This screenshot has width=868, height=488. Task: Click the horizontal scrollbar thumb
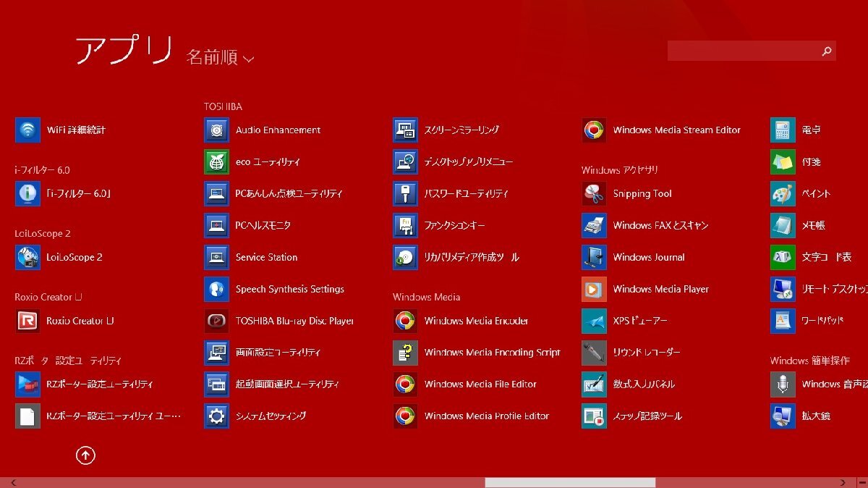(570, 482)
